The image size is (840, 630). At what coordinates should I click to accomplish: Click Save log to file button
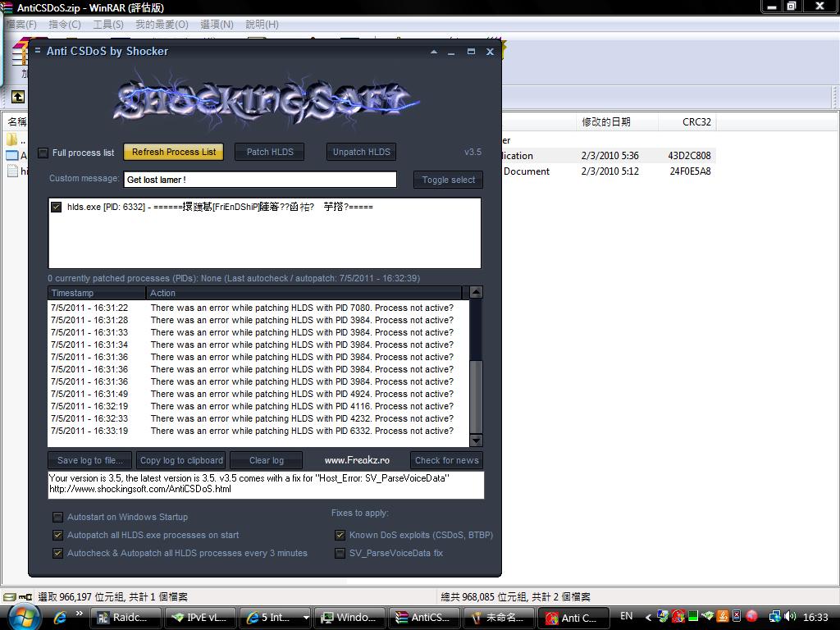click(90, 460)
